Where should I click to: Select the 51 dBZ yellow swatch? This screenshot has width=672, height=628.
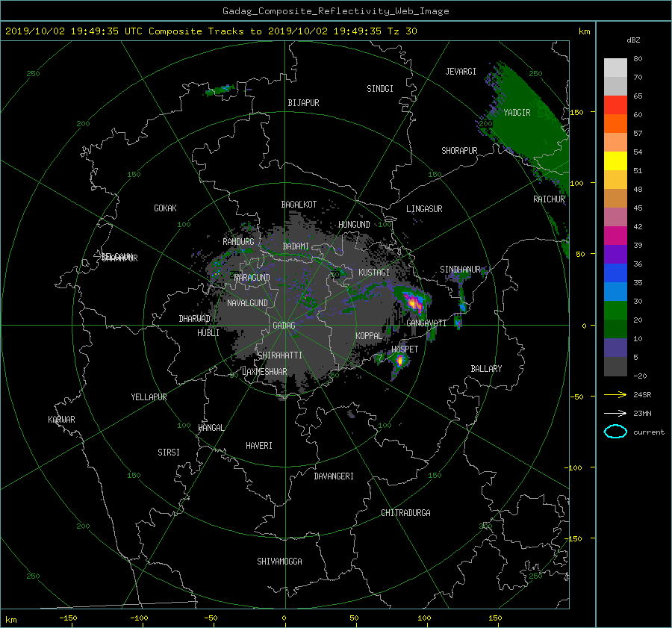pyautogui.click(x=615, y=161)
